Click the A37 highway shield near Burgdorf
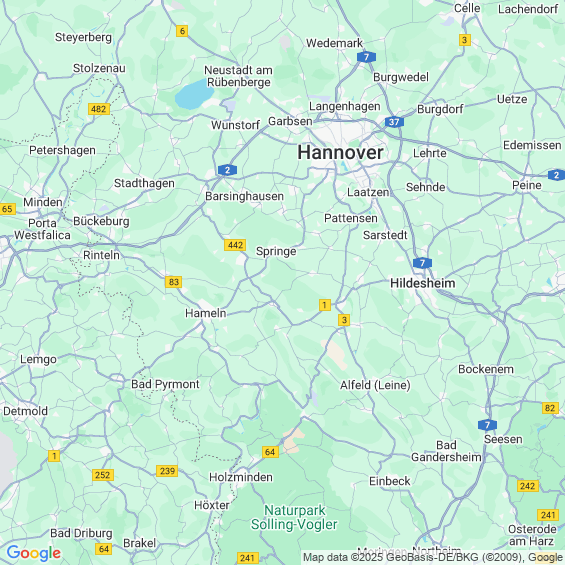565x565 pixels. [394, 122]
